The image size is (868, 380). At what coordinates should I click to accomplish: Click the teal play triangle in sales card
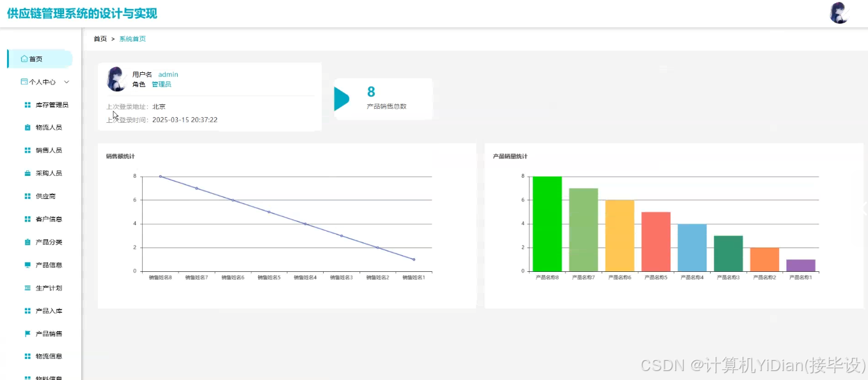(342, 99)
